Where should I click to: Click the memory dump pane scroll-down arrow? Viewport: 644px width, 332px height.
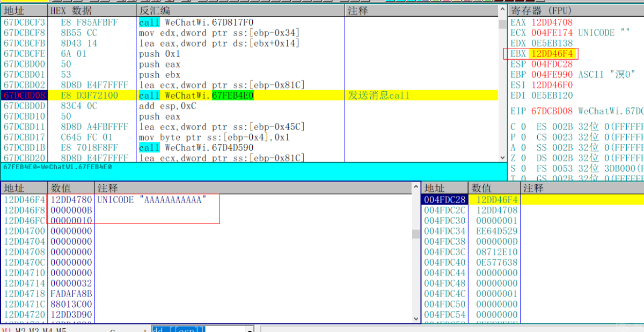pyautogui.click(x=416, y=319)
